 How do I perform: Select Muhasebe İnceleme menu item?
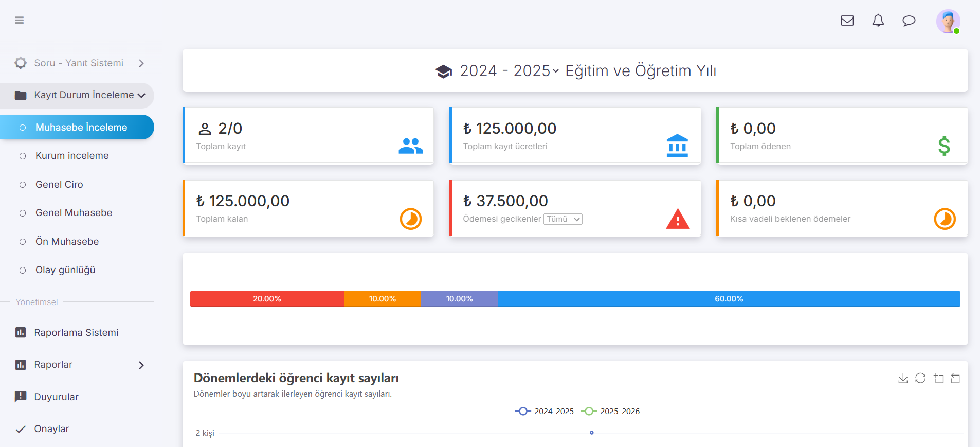click(x=77, y=127)
